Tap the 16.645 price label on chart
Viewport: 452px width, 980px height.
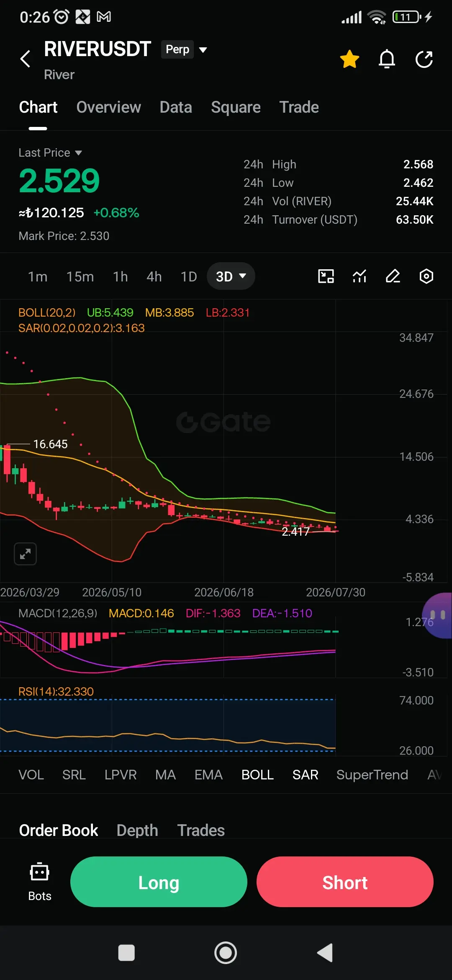pyautogui.click(x=50, y=444)
